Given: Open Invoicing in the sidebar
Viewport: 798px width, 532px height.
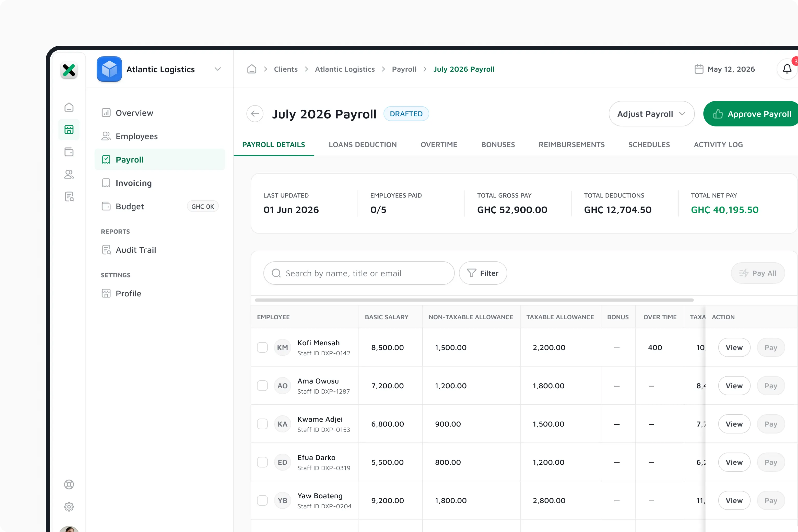Looking at the screenshot, I should click(160, 183).
